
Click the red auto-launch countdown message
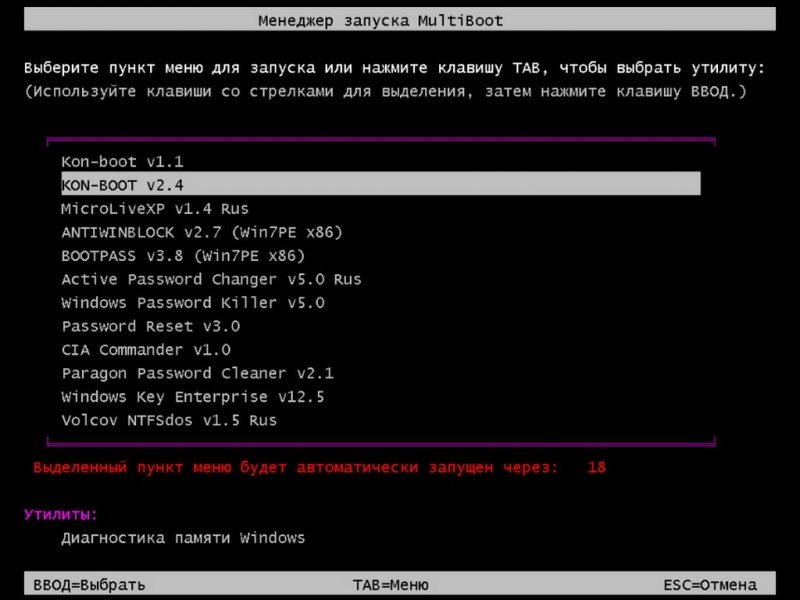click(x=295, y=467)
